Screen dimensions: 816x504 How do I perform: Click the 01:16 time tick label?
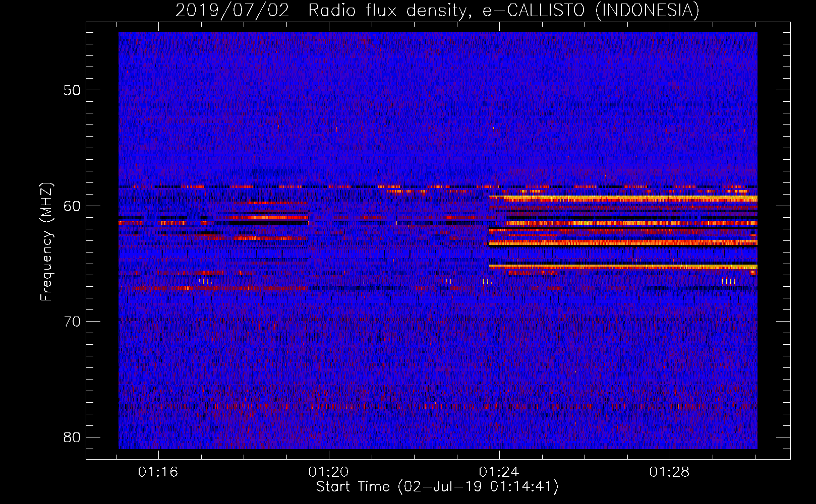pyautogui.click(x=158, y=472)
